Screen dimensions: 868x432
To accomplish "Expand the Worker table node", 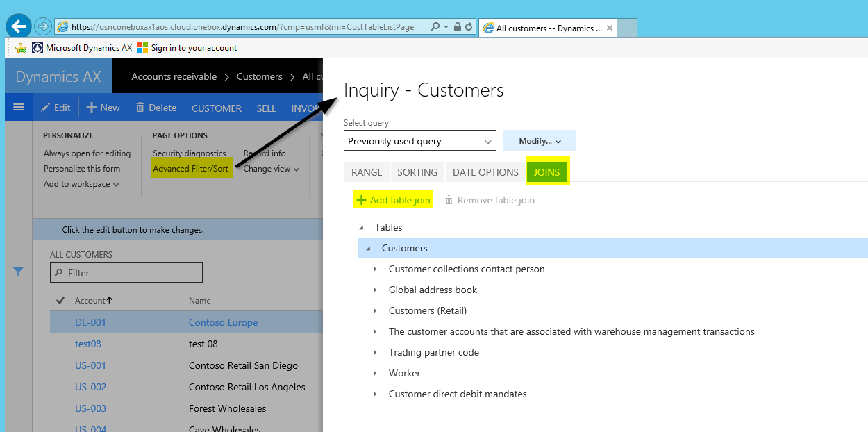I will pos(375,373).
